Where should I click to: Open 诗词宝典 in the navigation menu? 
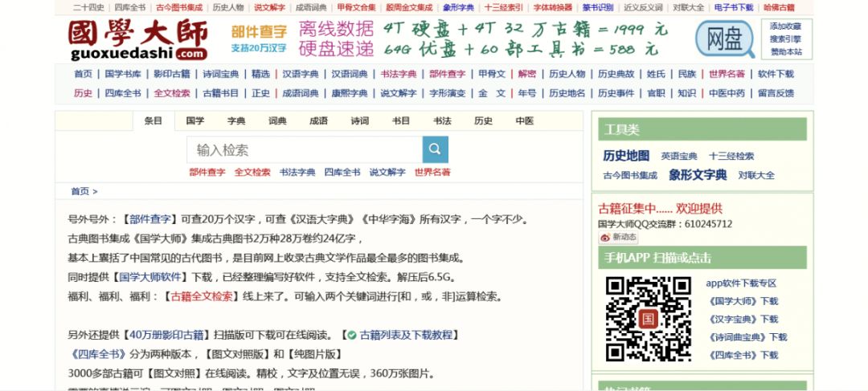220,74
